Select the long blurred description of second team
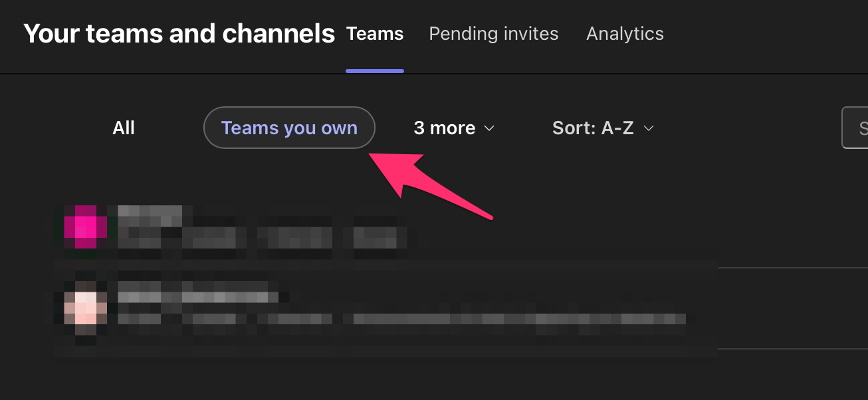 pyautogui.click(x=401, y=319)
